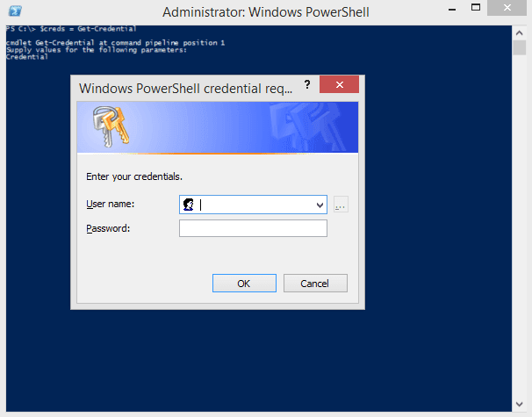Click the "Supply values for the following parameters:" line

pos(97,50)
